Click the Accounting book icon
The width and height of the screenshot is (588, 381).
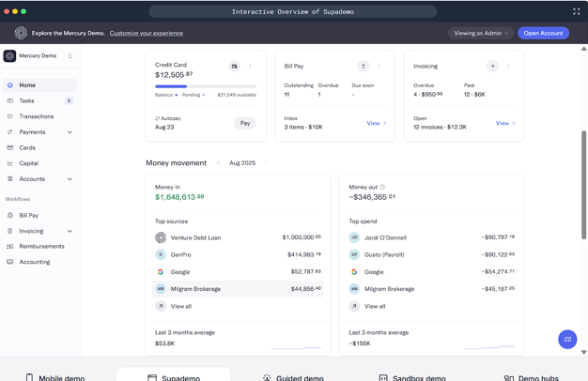click(x=10, y=262)
